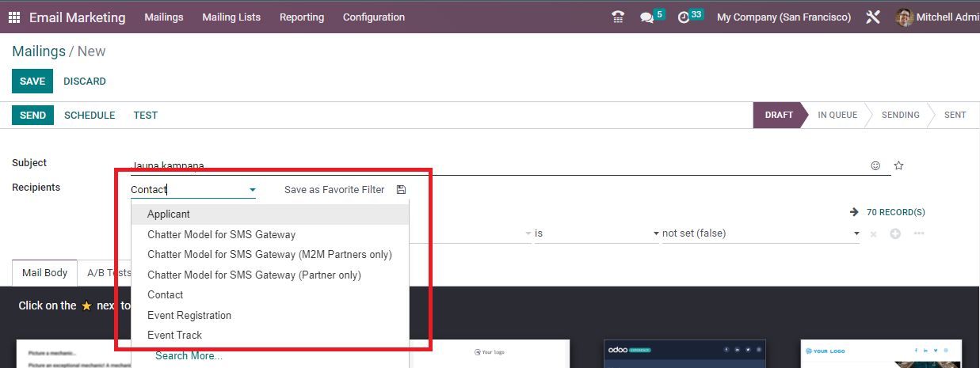Open the Mailing Lists menu
Screen dimensions: 980x368
point(231,17)
